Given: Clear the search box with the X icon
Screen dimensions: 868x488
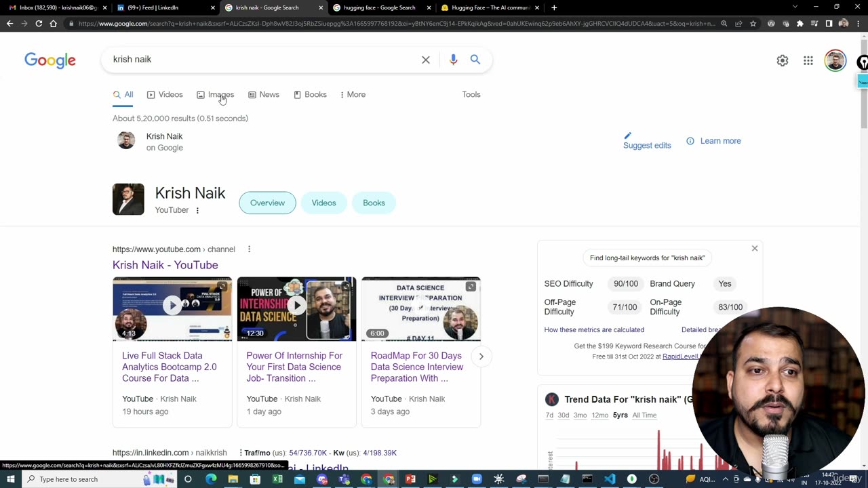Looking at the screenshot, I should tap(426, 60).
